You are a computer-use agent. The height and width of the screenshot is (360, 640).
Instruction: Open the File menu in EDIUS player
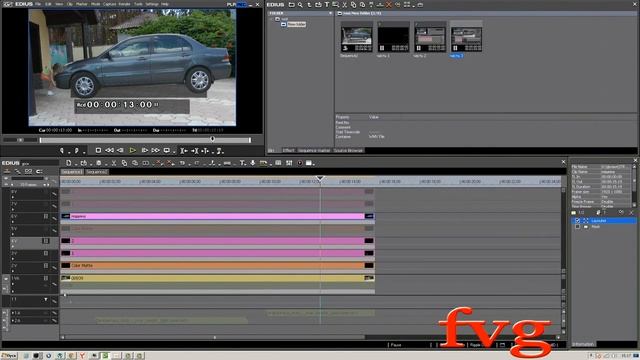pyautogui.click(x=38, y=4)
